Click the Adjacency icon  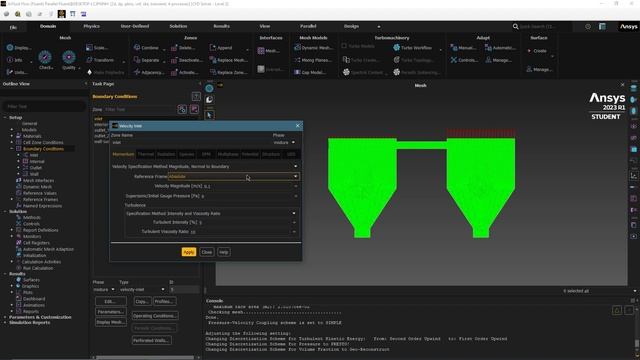137,72
